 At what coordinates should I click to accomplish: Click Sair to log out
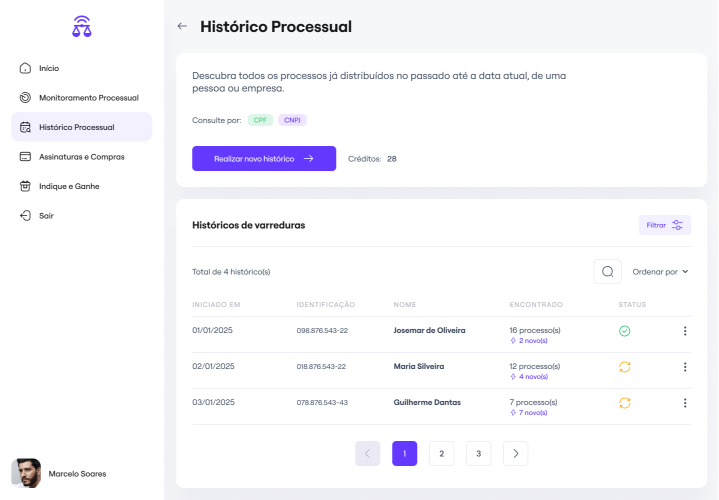pos(46,215)
